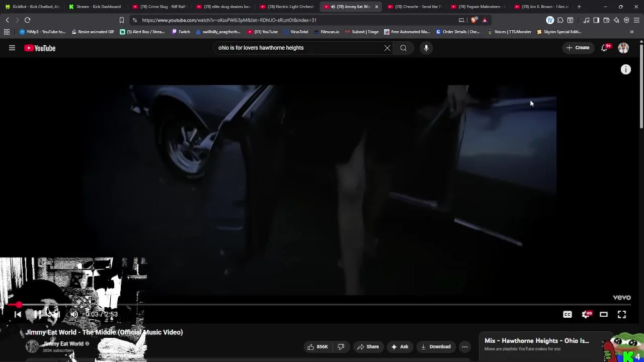The height and width of the screenshot is (362, 644).
Task: Switch to the Electric Light Orchestra tab
Action: 287,7
